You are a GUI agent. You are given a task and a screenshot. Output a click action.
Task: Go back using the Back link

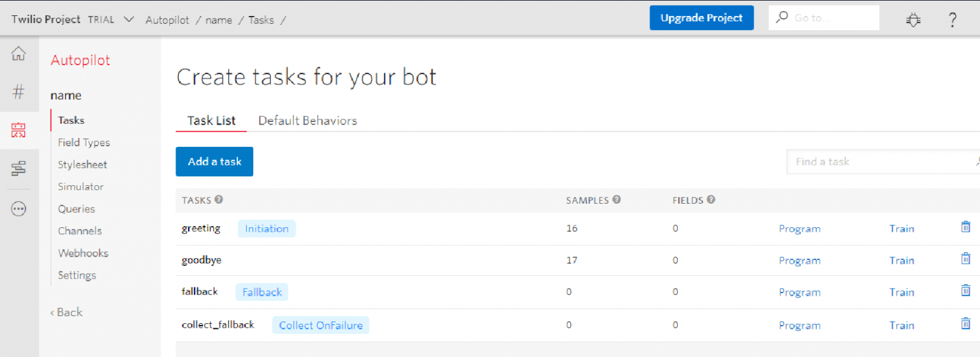(x=67, y=312)
